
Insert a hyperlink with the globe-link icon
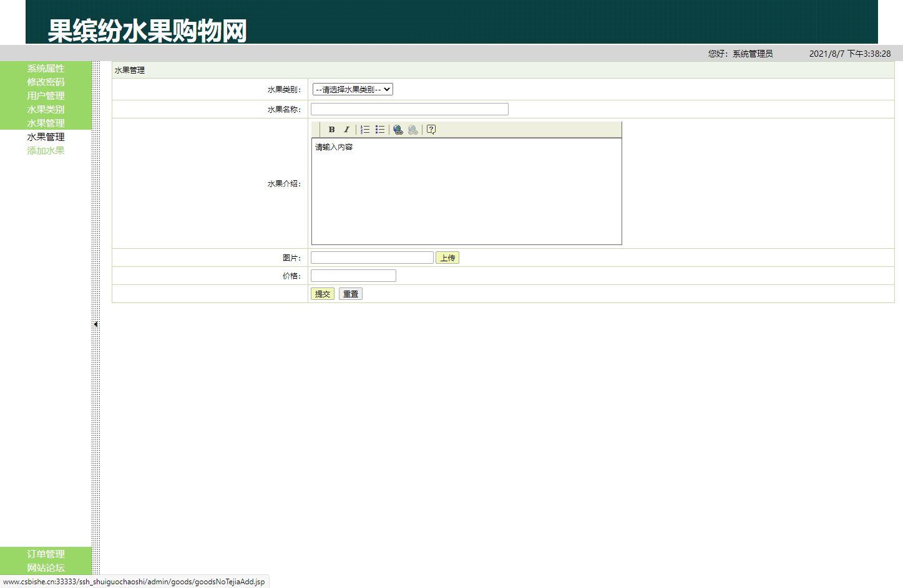point(398,130)
